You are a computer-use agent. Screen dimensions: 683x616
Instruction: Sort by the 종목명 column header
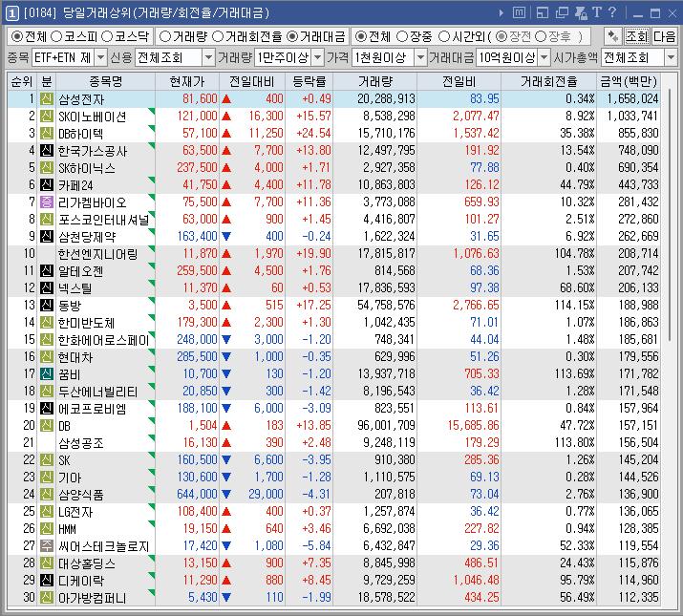(x=105, y=81)
